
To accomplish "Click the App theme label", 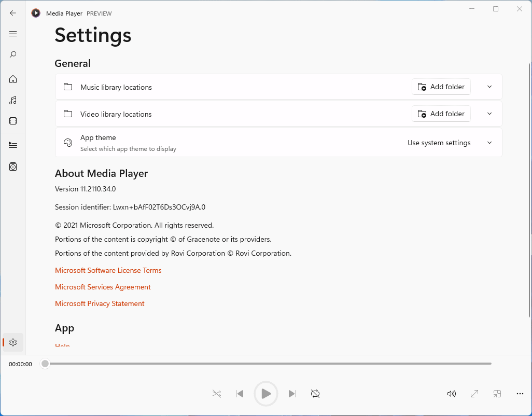I will [x=98, y=138].
